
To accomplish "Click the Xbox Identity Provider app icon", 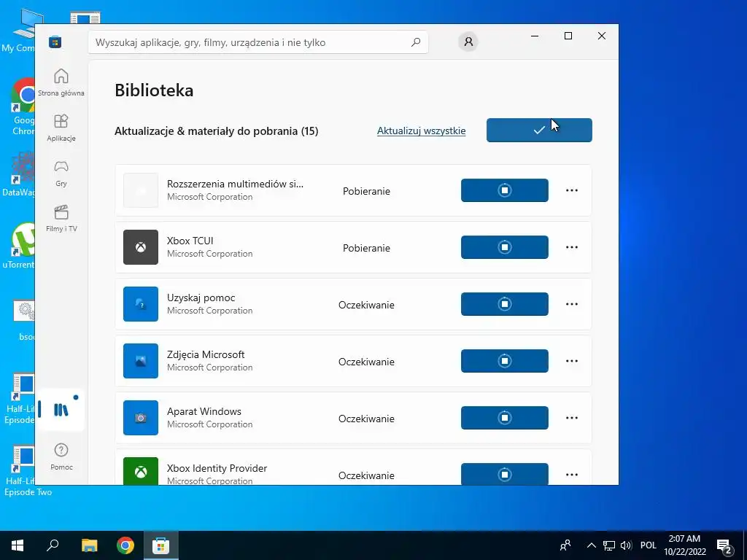I will pos(141,471).
